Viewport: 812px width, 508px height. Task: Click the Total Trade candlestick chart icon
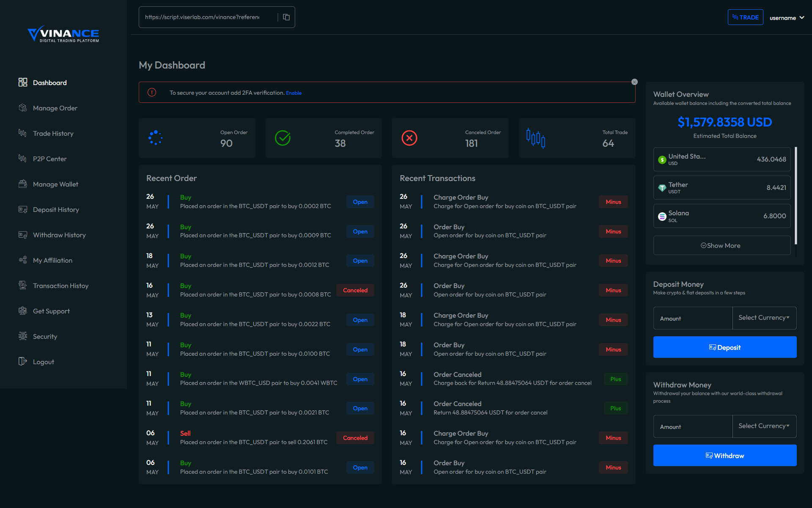coord(535,138)
